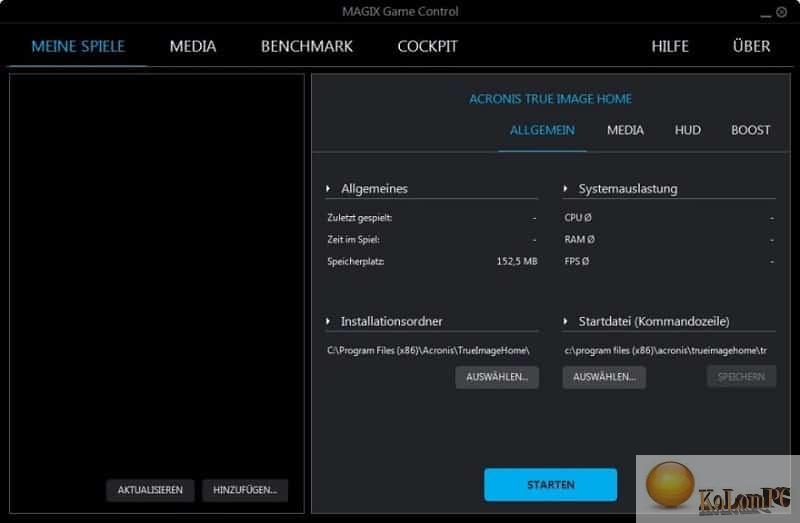Click the RAM Ø label
The width and height of the screenshot is (800, 523).
580,239
